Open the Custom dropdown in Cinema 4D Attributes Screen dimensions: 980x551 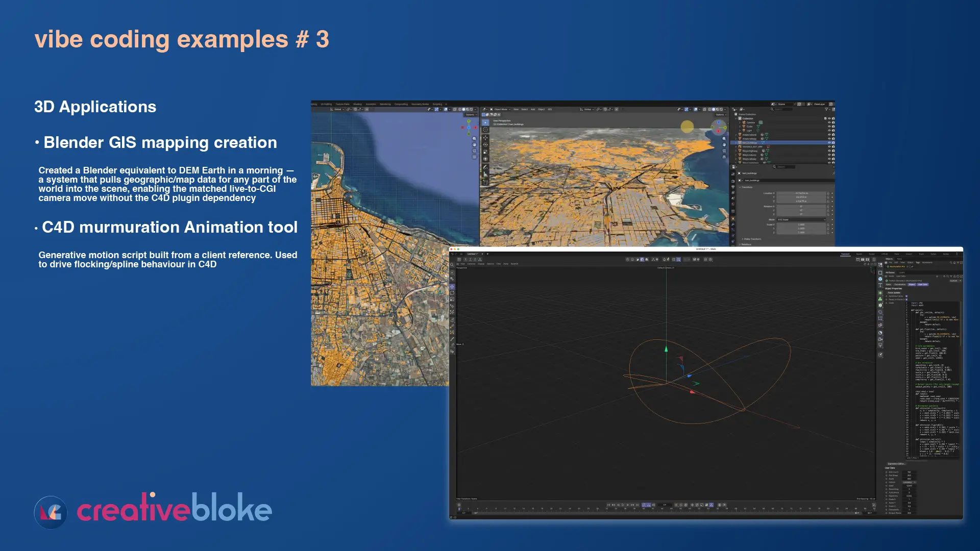(954, 281)
